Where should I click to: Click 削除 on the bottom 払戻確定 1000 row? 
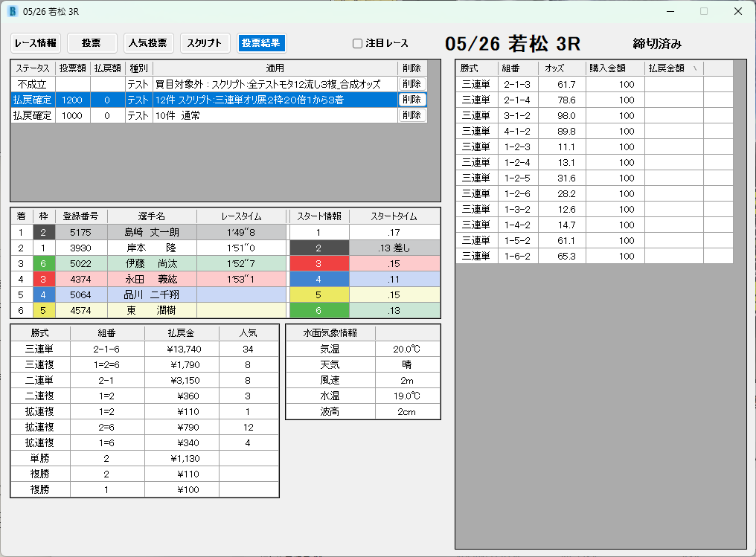[411, 115]
